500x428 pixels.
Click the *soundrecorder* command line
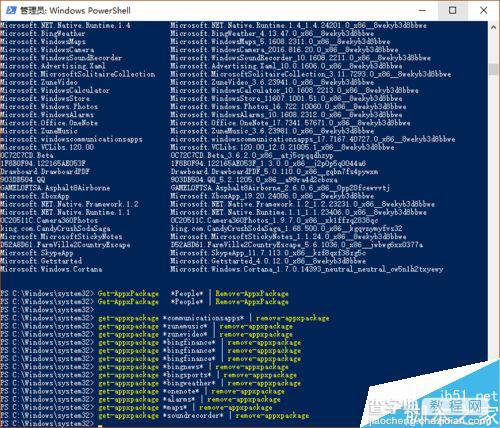tap(155, 416)
